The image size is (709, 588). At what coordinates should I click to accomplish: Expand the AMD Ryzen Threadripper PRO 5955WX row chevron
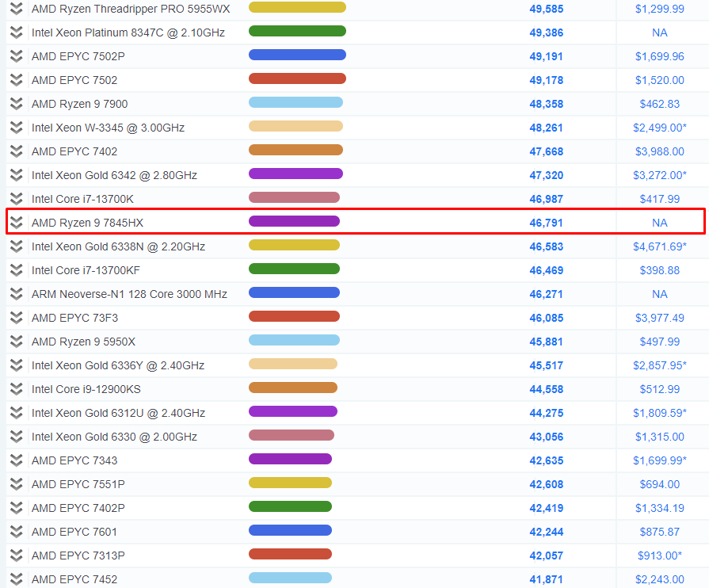(x=17, y=9)
